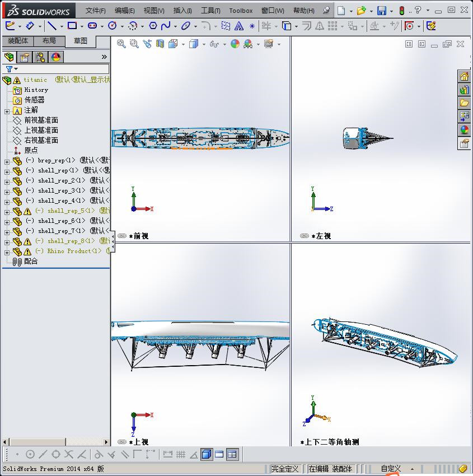Click the Offset Entities tool
Viewport: 473px width, 476px height.
click(x=307, y=26)
